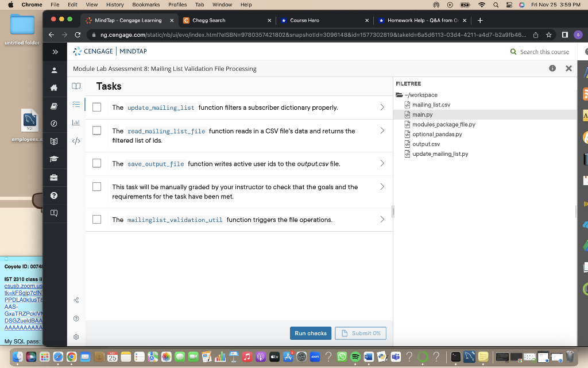Screen dimensions: 588x368
Task: Expand the update_mailing_list task chevron
Action: click(382, 106)
